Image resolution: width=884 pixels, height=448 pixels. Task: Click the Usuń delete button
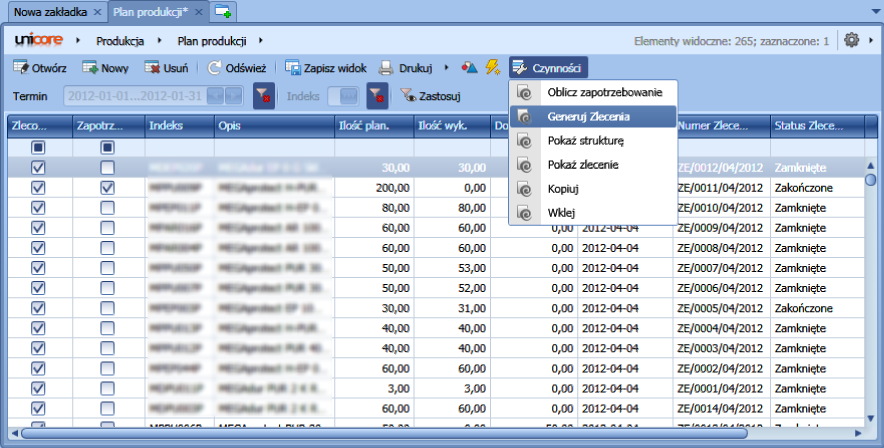click(166, 68)
